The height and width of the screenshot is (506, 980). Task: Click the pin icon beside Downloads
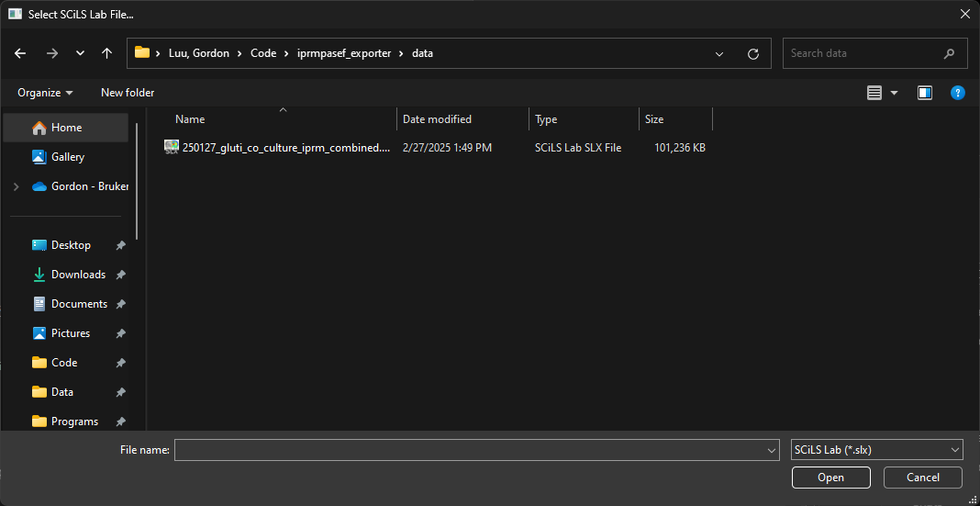click(x=120, y=275)
